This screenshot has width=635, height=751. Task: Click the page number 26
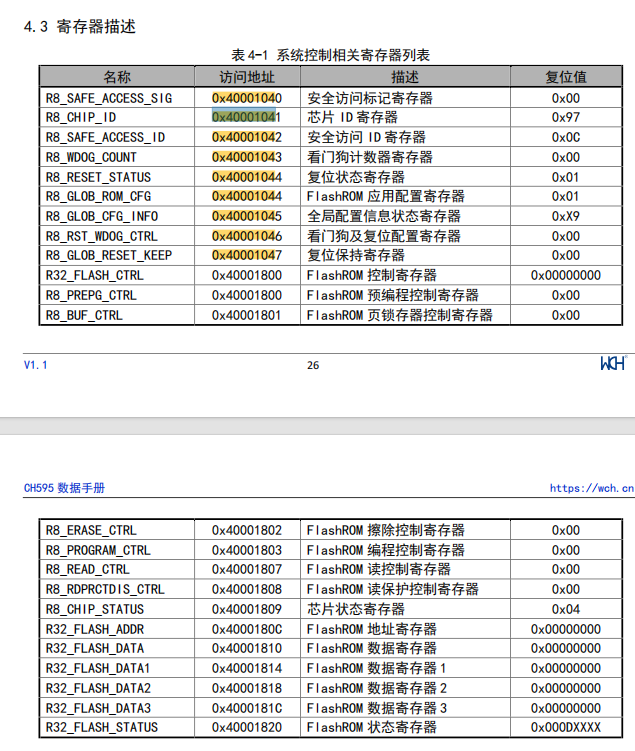[313, 365]
